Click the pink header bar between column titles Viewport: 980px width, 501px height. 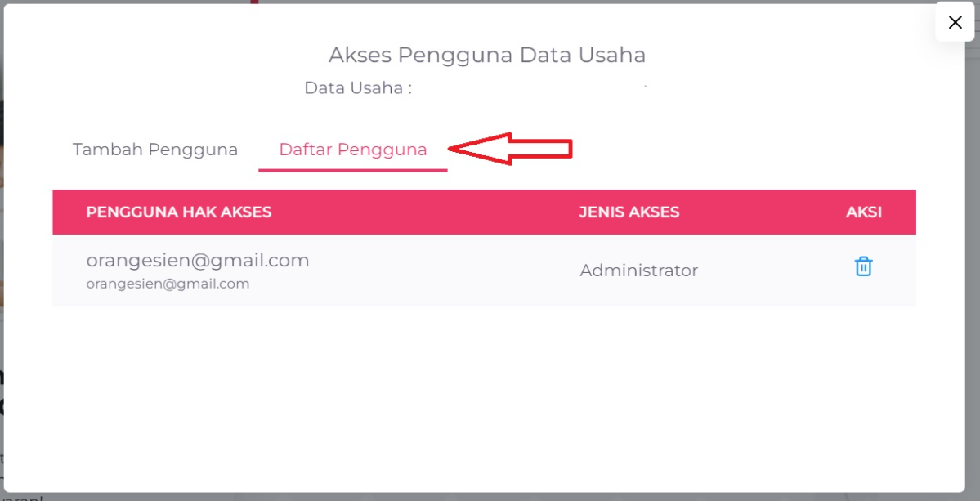pos(425,212)
